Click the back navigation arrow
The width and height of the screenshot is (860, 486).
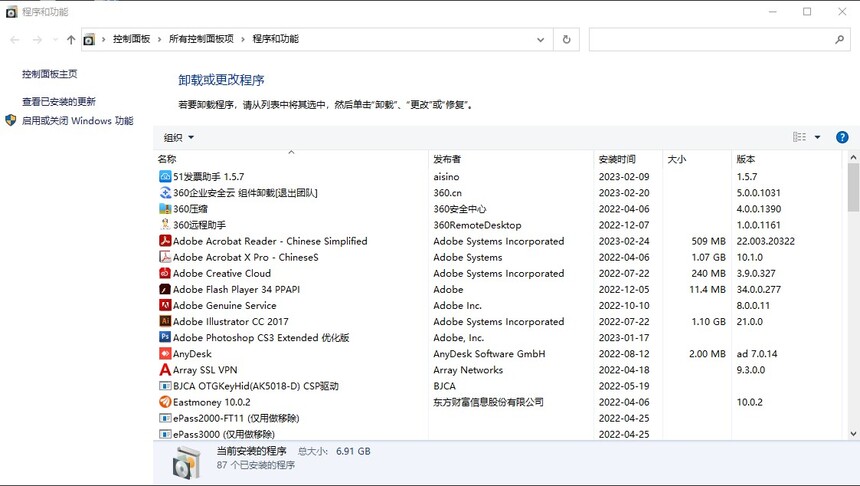point(15,39)
